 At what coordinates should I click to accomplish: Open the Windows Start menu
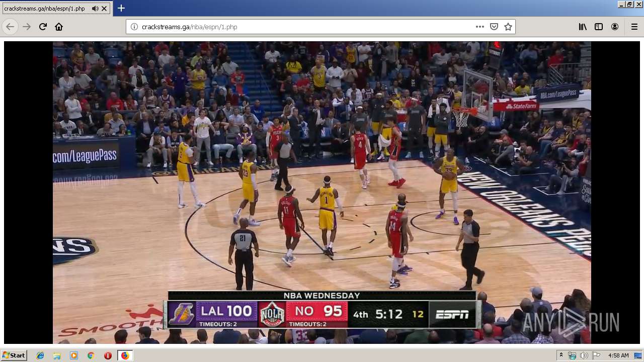click(x=14, y=355)
